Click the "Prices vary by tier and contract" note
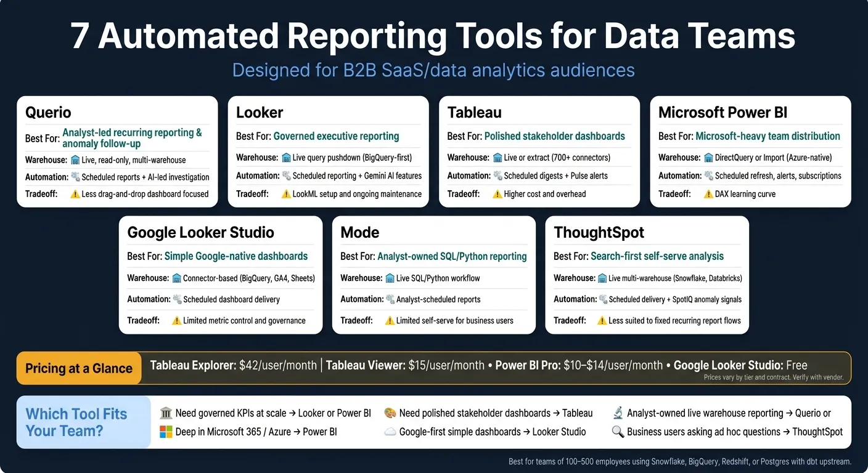868x473 pixels. (x=773, y=378)
